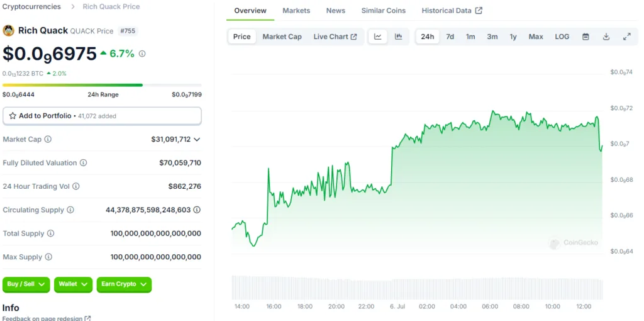Click the 24h low $0.0₉6444 label
This screenshot has height=321, width=644.
click(18, 94)
